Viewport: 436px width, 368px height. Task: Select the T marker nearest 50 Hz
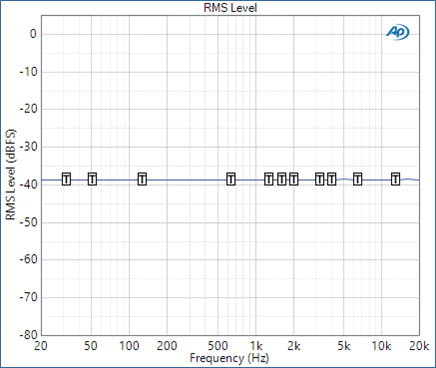tap(92, 179)
